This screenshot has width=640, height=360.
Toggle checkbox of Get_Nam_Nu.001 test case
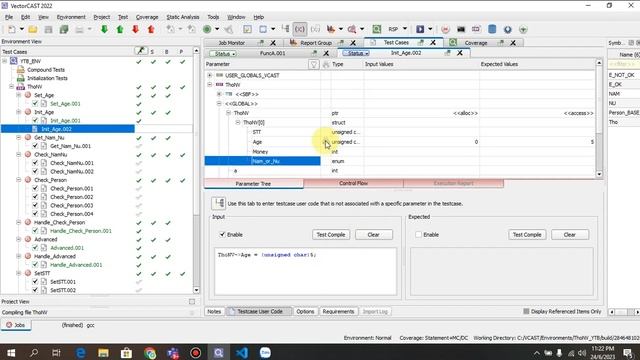[x=35, y=146]
